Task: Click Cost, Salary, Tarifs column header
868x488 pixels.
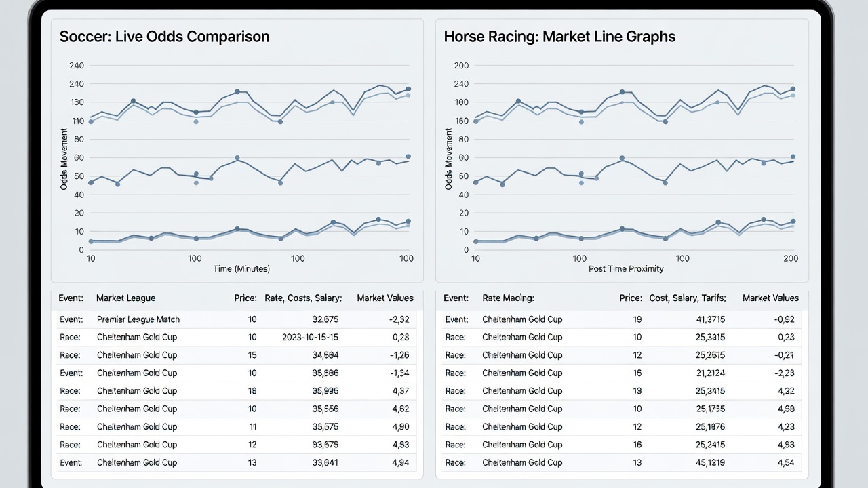Action: (687, 298)
